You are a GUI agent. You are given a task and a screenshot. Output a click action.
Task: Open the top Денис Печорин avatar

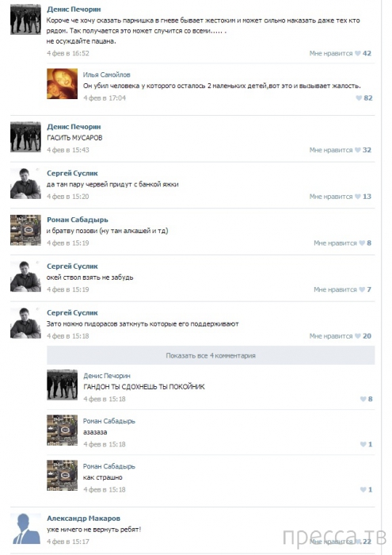tap(25, 19)
